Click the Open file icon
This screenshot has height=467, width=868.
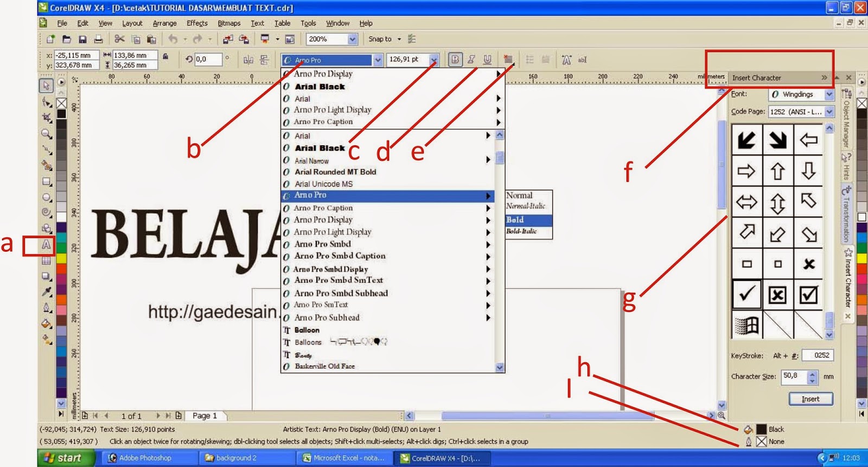pyautogui.click(x=67, y=39)
